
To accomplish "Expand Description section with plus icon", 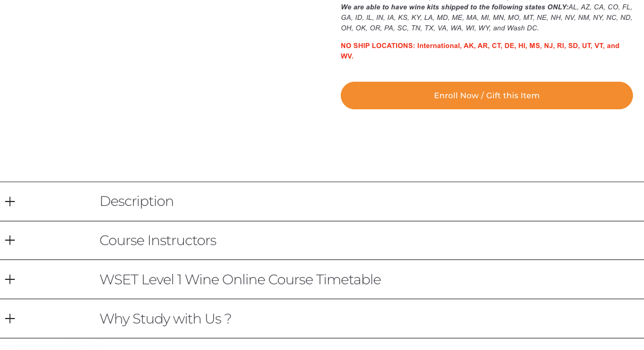I will [x=10, y=201].
